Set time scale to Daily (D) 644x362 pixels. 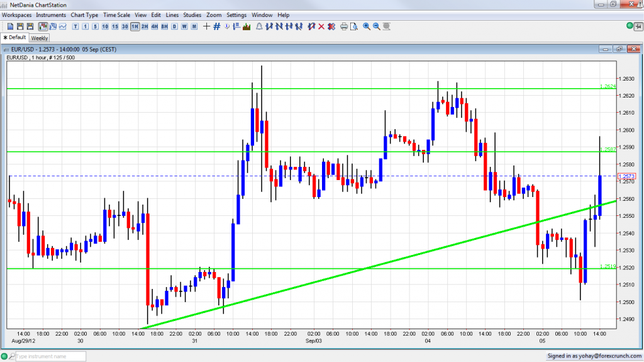click(175, 26)
